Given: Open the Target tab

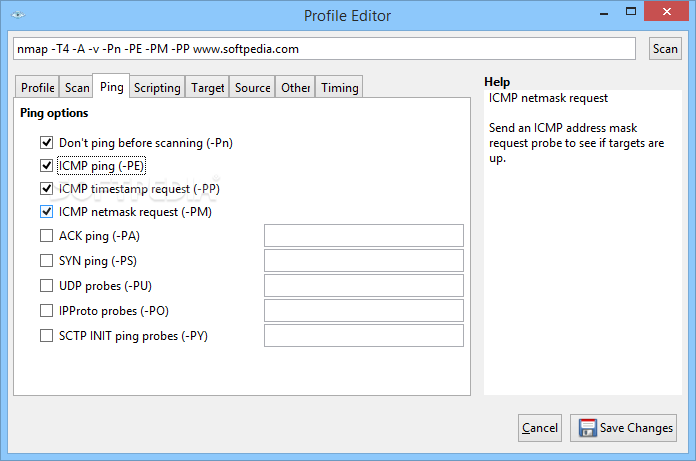Looking at the screenshot, I should pyautogui.click(x=207, y=87).
